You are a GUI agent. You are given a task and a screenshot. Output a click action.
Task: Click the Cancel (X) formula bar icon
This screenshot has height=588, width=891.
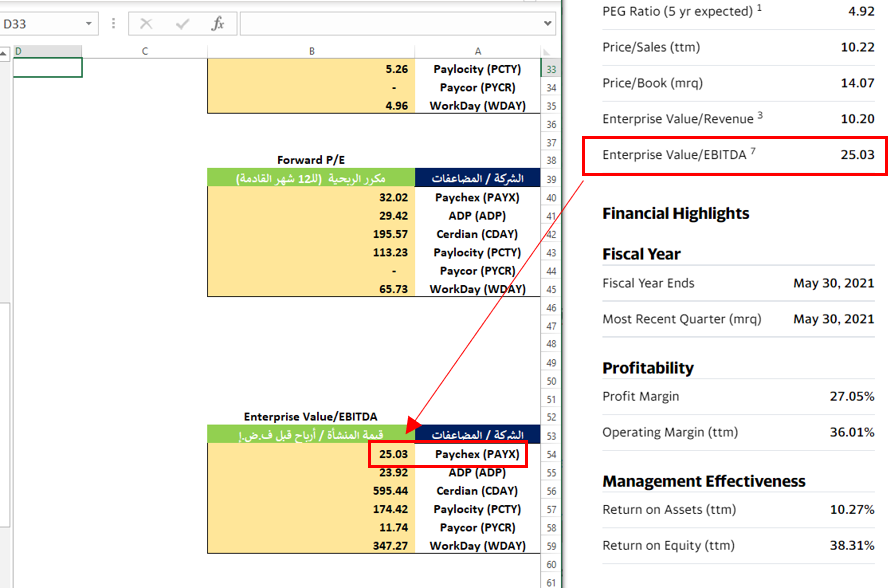[x=146, y=23]
